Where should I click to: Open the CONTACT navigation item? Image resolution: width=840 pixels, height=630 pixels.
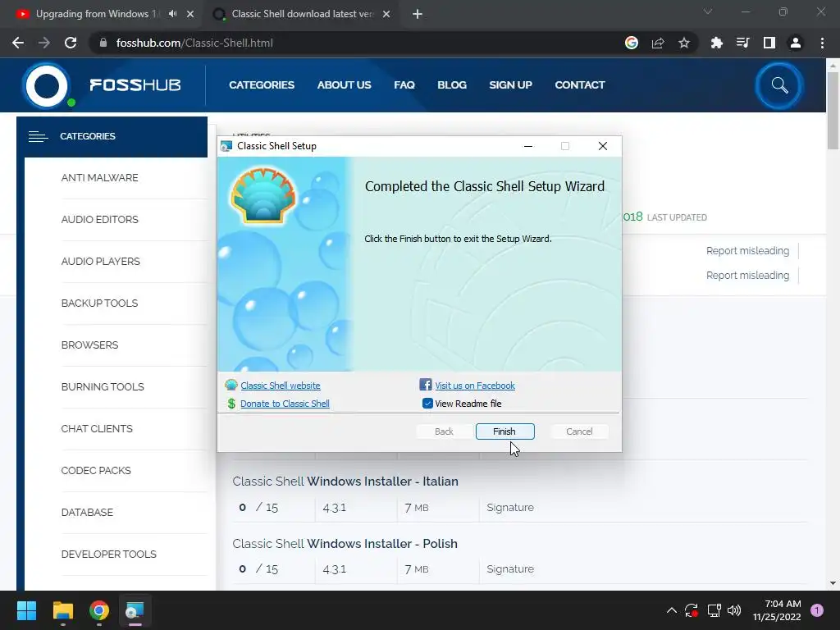[580, 84]
